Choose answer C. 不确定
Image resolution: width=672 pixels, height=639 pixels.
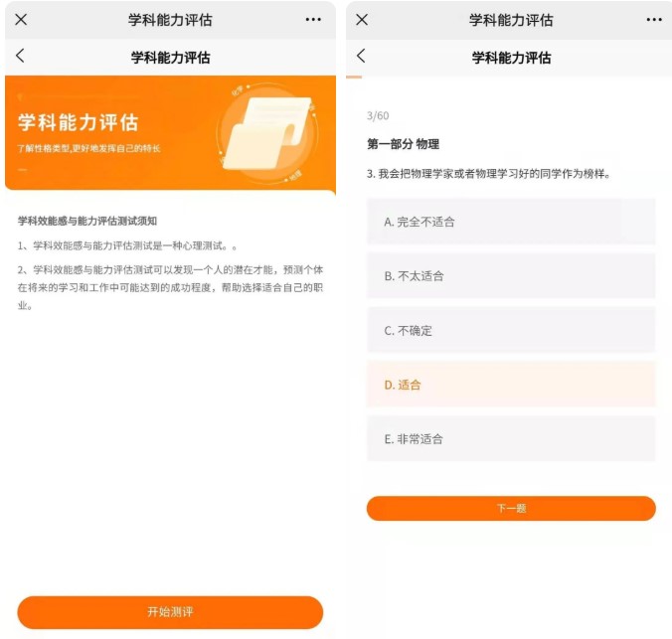pos(511,330)
